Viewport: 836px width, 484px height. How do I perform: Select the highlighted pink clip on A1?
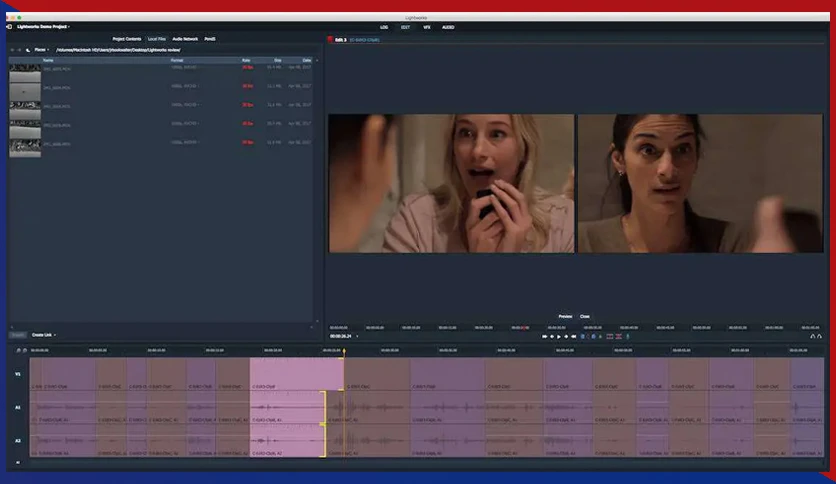point(287,408)
